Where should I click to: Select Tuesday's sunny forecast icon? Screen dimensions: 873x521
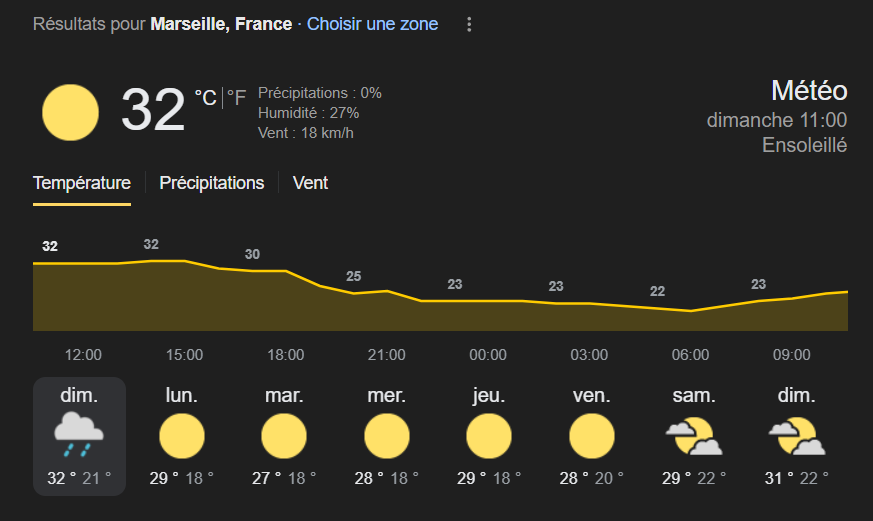pos(284,436)
